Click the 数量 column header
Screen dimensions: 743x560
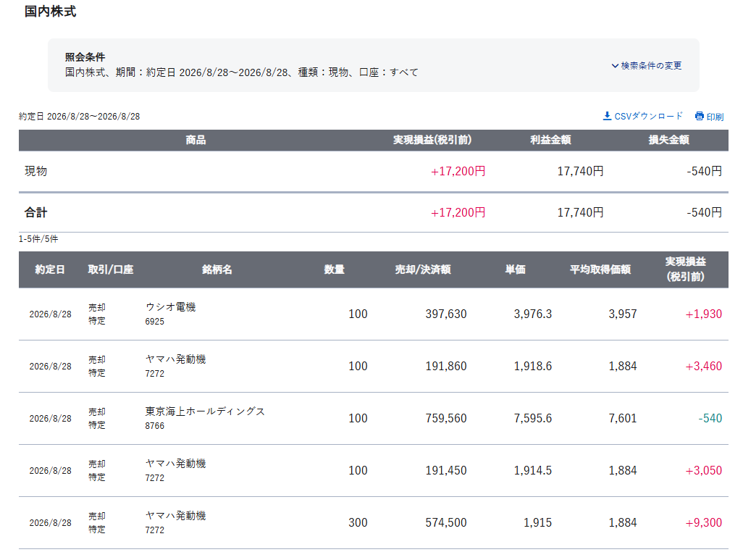[x=334, y=269]
